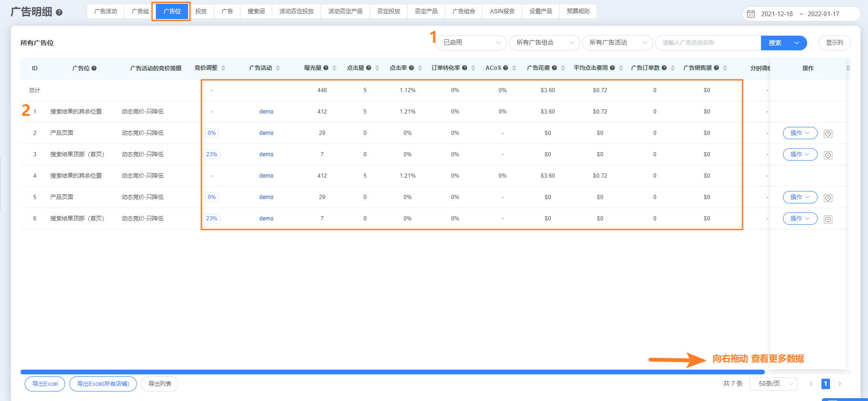Click the clock icon in row 2 产品页面
Image resolution: width=868 pixels, height=401 pixels.
click(x=828, y=134)
